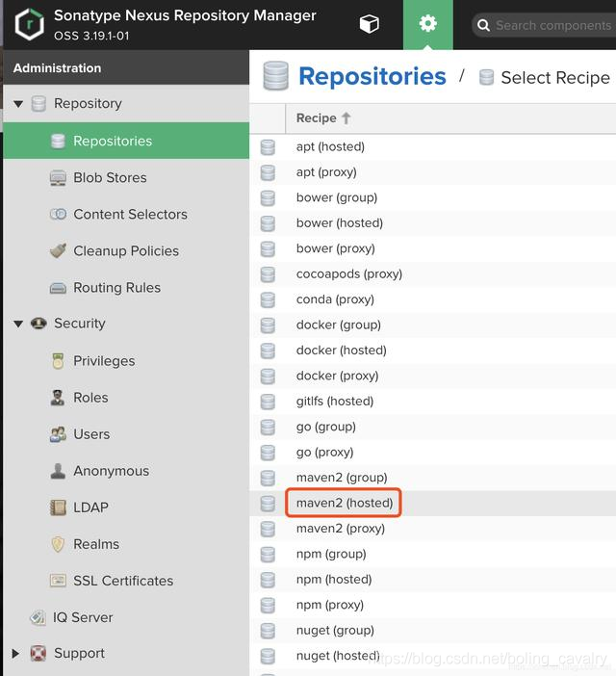Collapse the Repository tree section
The image size is (616, 676).
[x=18, y=104]
